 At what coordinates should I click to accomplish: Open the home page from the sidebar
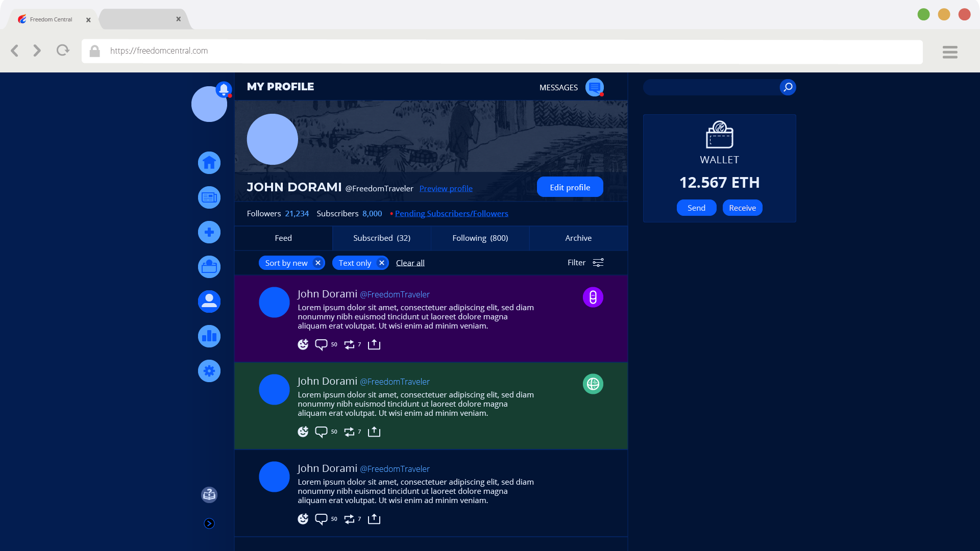click(x=209, y=163)
